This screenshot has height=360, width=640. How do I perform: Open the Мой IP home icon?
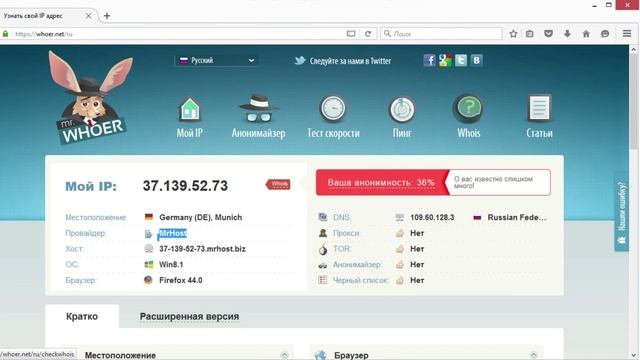tap(190, 109)
